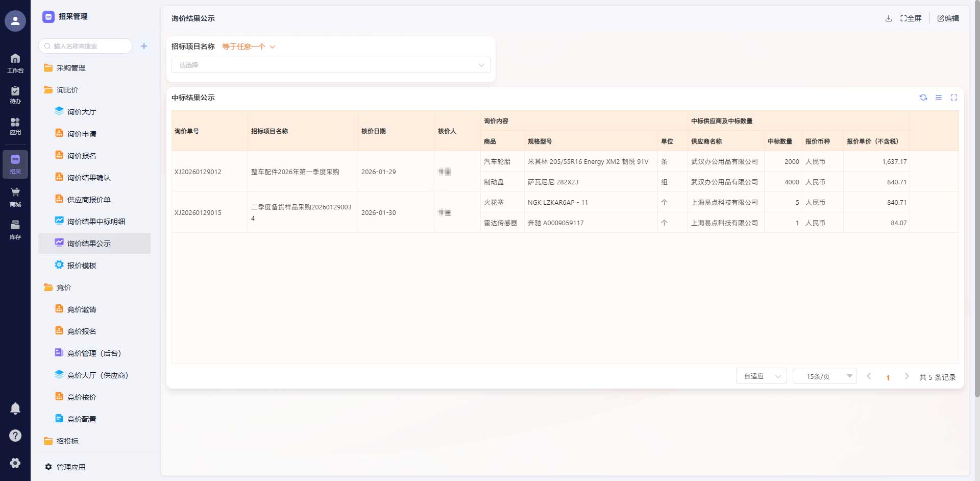The image size is (980, 481).
Task: Click 全屏 fullscreen button
Action: (911, 18)
